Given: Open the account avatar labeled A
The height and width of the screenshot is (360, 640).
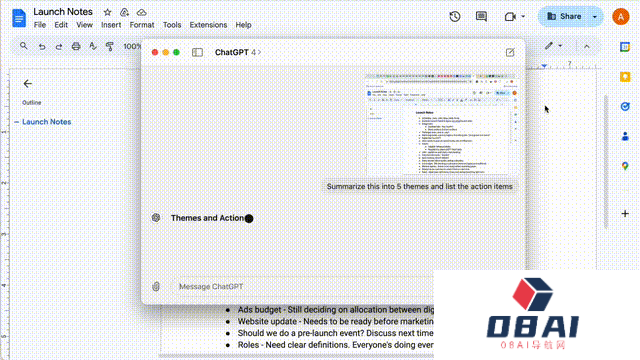Looking at the screenshot, I should pos(621,17).
